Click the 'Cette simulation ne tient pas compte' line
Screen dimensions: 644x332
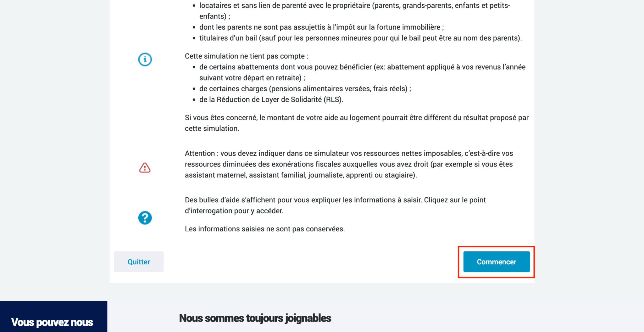tap(247, 56)
